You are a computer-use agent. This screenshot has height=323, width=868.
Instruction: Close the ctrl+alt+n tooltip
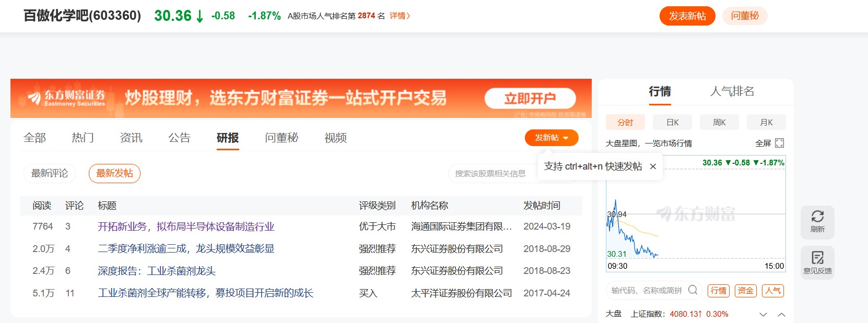pos(653,166)
